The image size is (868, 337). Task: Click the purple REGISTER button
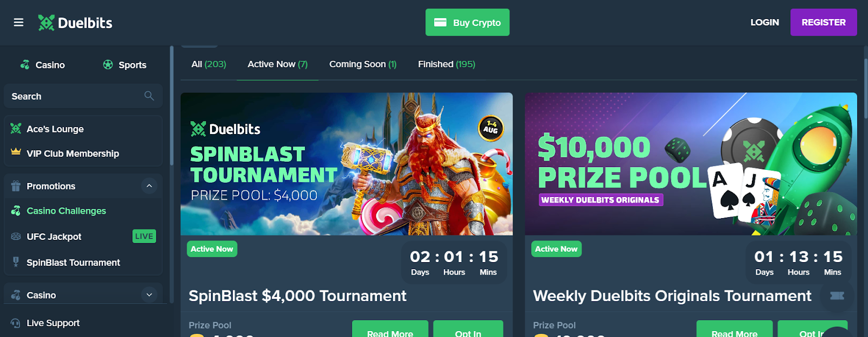[x=824, y=22]
